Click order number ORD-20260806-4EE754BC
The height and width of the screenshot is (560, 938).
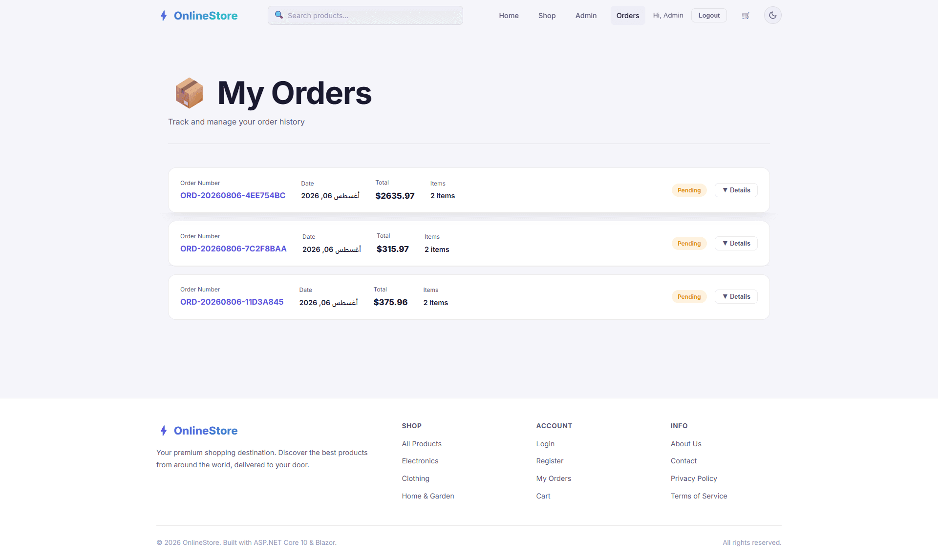233,195
